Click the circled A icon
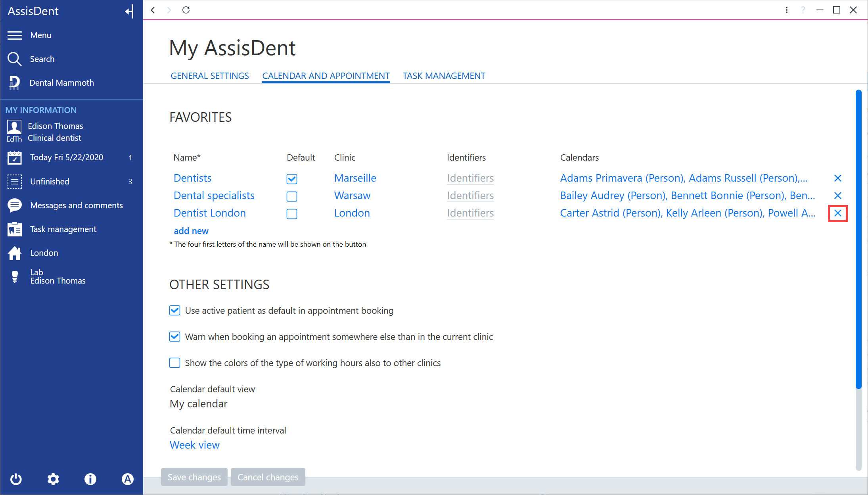 tap(128, 479)
